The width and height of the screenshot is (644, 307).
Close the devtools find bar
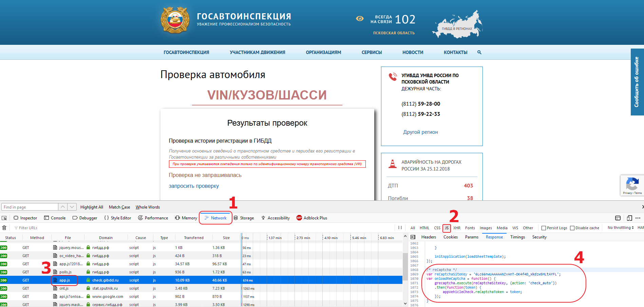pos(643,207)
